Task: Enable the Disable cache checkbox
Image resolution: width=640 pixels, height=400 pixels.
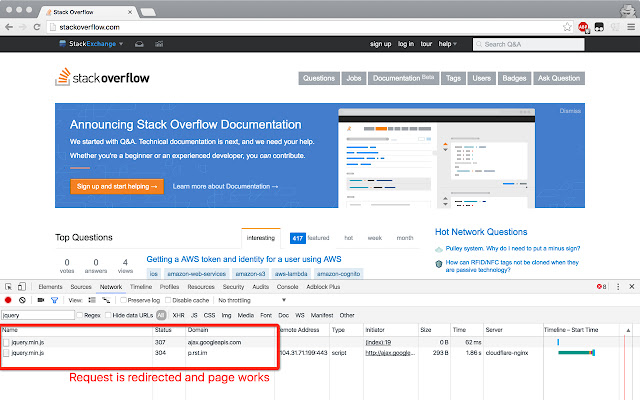Action: pos(168,300)
